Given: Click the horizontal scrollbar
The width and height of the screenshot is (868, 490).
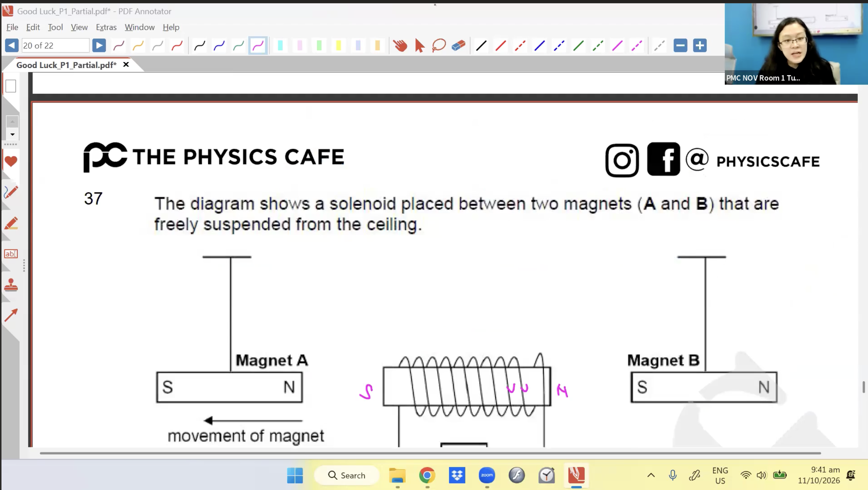Looking at the screenshot, I should pyautogui.click(x=430, y=453).
